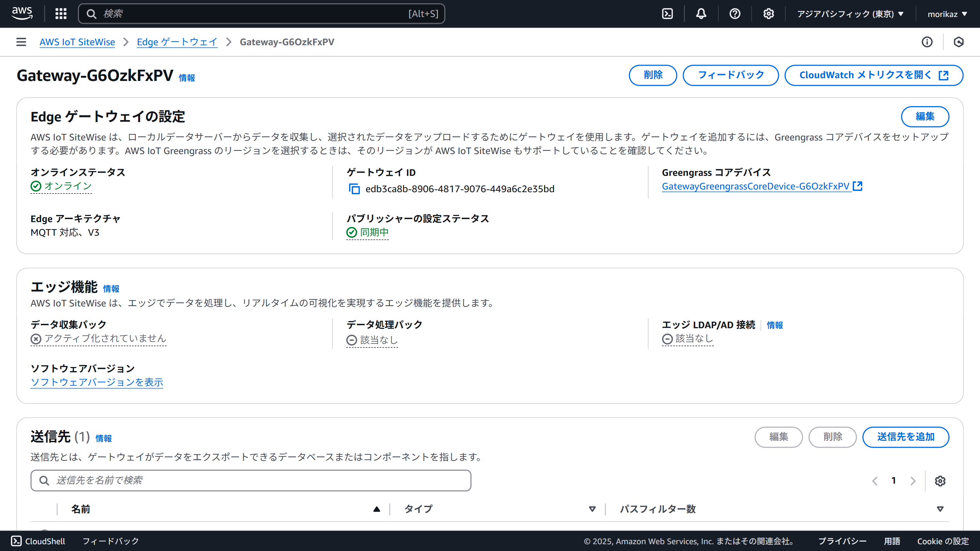The image size is (980, 551).
Task: Copy the gateway ID icon
Action: (354, 189)
